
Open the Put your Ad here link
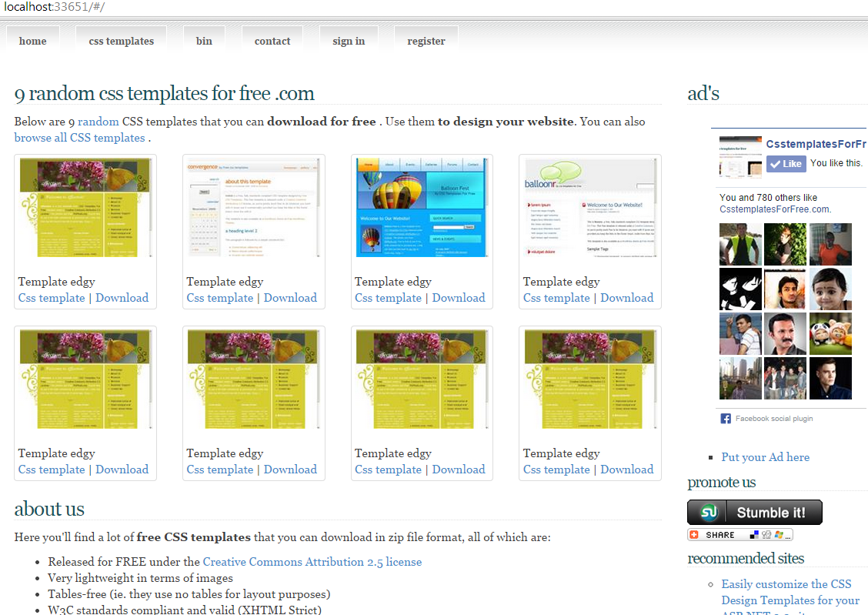765,457
